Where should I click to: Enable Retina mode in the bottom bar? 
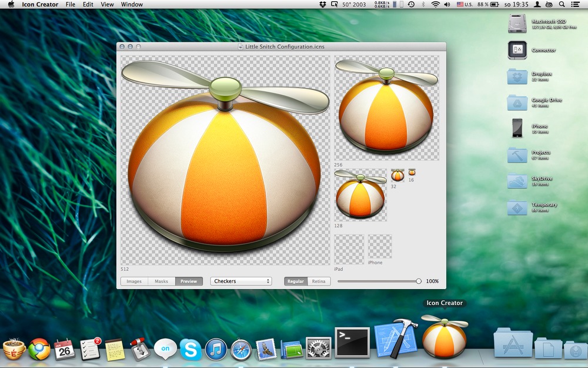319,281
